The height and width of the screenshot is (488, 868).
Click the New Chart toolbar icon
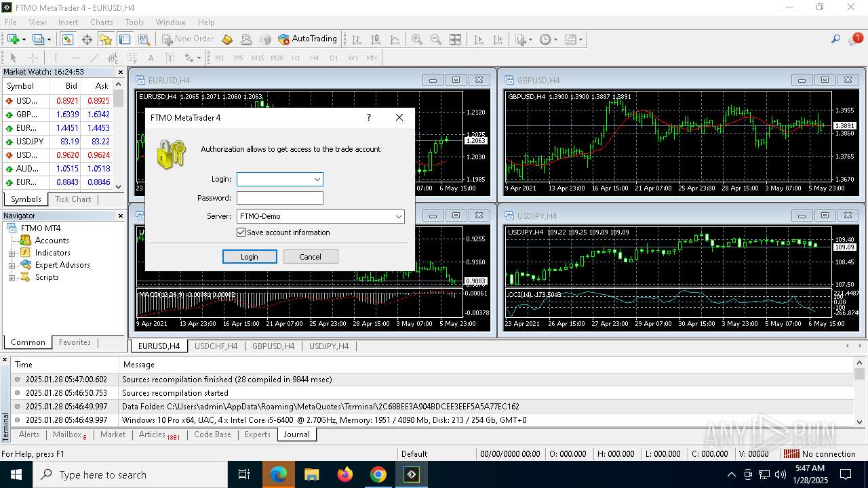13,39
